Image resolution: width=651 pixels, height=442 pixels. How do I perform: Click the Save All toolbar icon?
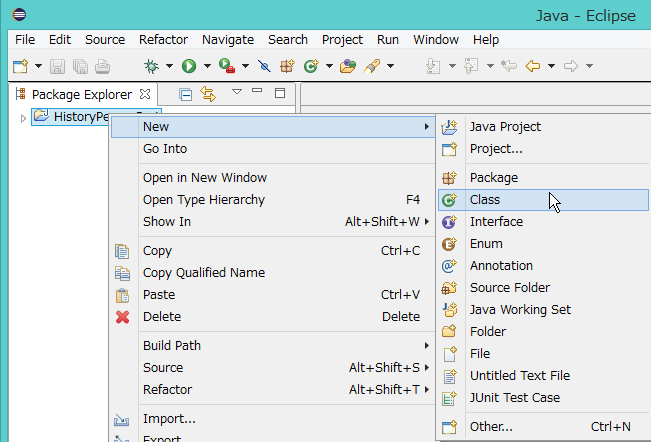click(80, 66)
